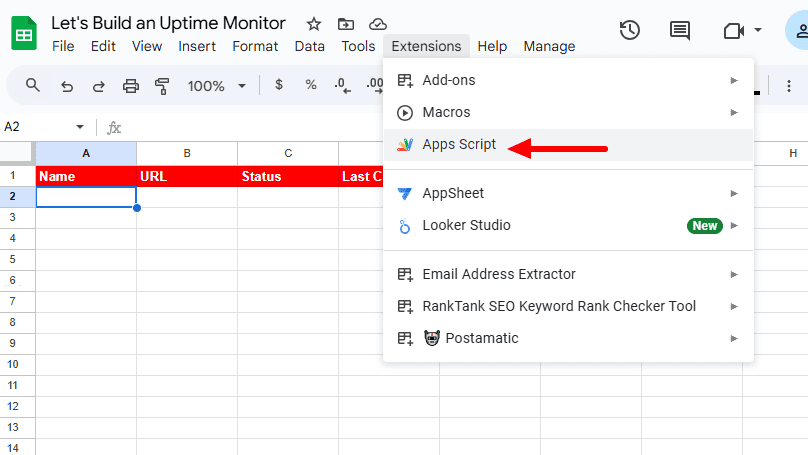Image resolution: width=808 pixels, height=455 pixels.
Task: Decrease decimal places button
Action: [342, 86]
